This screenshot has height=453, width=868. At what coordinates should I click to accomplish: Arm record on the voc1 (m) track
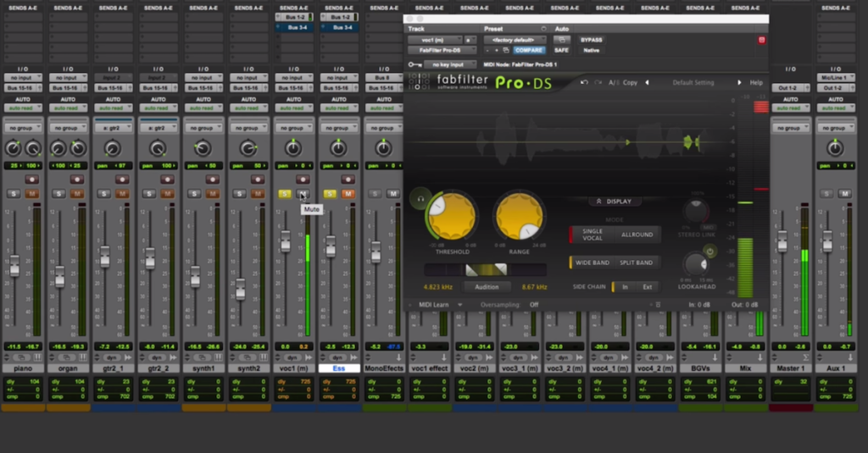coord(303,180)
